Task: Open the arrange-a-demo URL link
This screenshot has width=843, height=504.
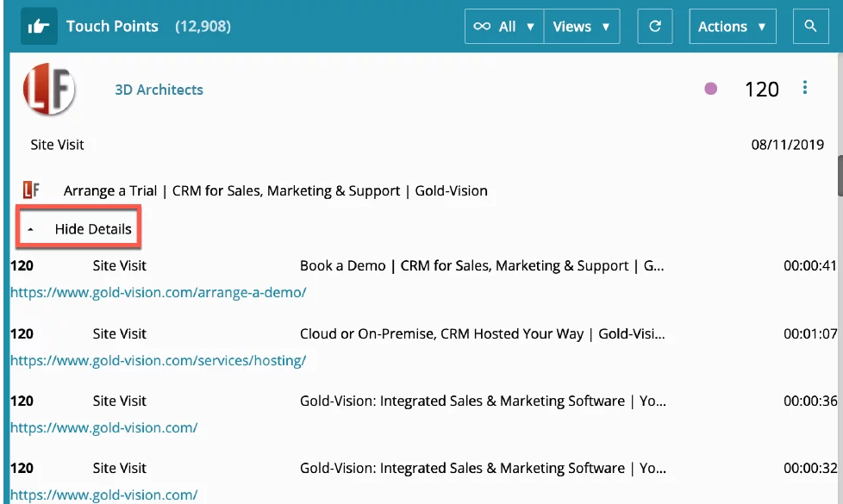Action: point(158,292)
